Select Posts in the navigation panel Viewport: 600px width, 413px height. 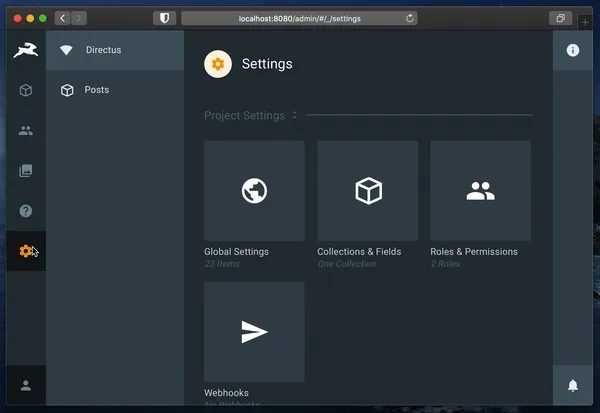point(97,90)
